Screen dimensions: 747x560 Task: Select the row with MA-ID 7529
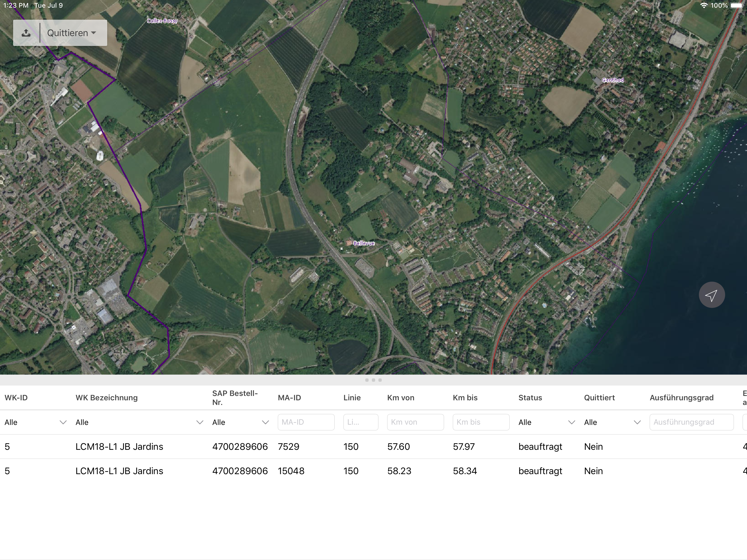click(373, 447)
